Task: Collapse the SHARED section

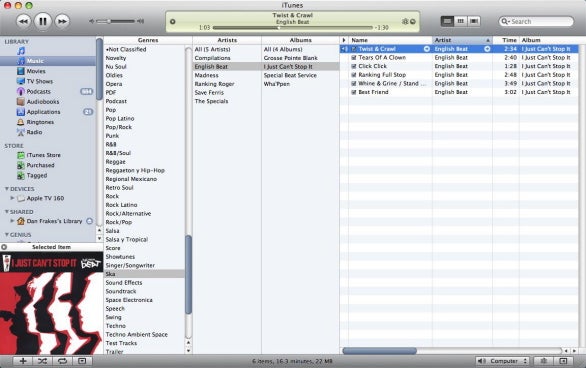Action: coord(6,212)
